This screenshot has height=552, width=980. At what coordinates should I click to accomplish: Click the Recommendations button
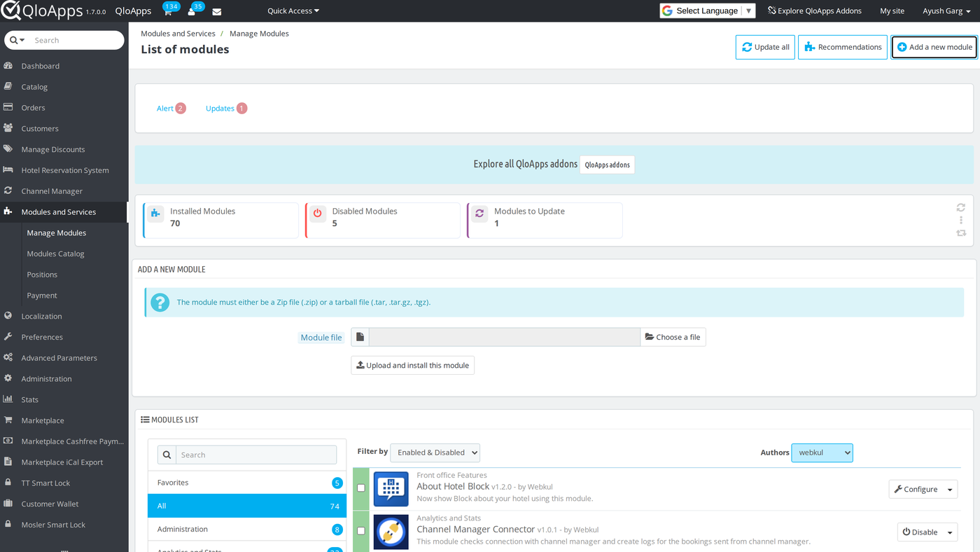843,47
